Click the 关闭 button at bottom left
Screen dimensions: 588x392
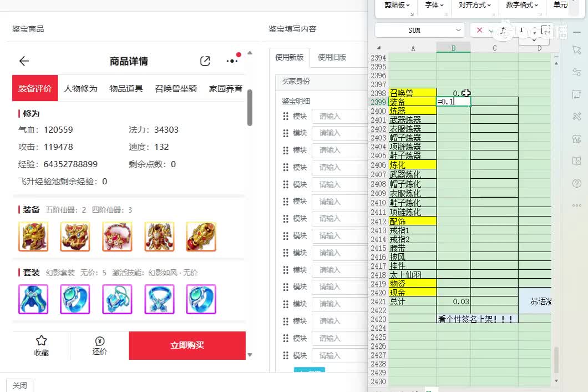(19, 385)
